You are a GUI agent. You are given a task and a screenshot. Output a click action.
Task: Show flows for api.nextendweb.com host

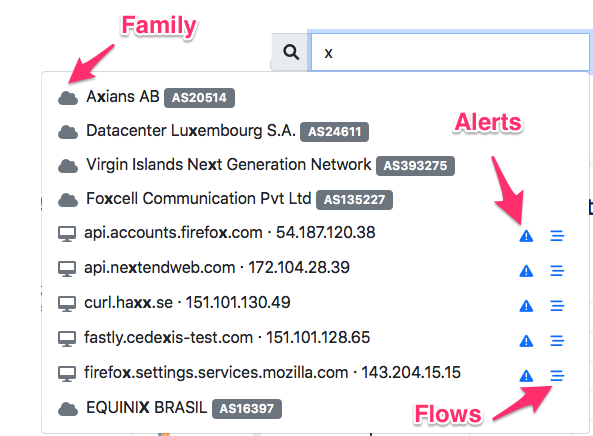(x=557, y=271)
